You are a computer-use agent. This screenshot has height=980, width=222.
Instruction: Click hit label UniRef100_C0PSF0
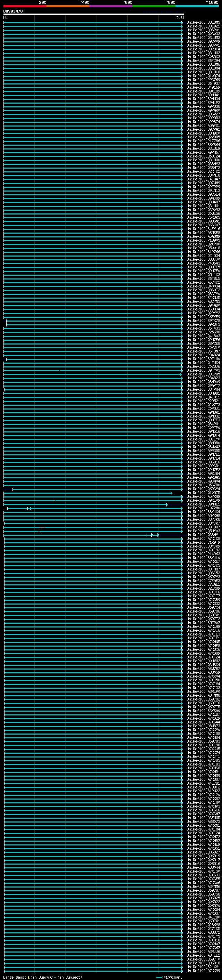click(203, 347)
